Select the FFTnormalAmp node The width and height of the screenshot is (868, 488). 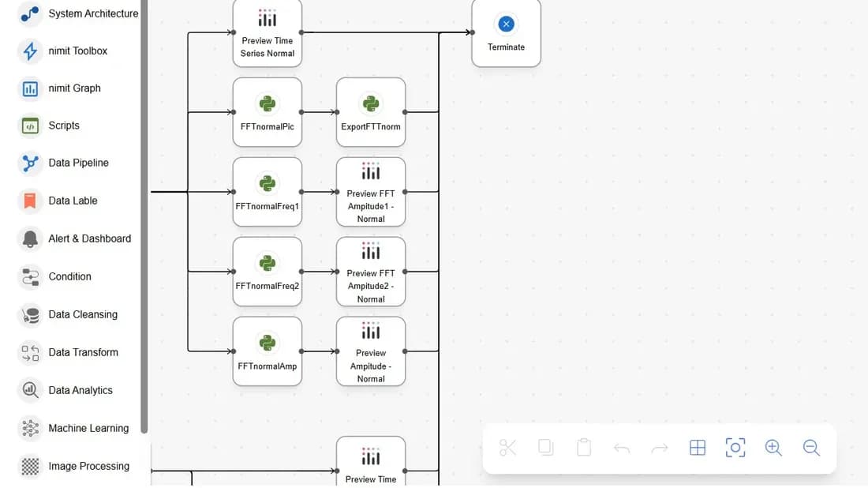268,351
